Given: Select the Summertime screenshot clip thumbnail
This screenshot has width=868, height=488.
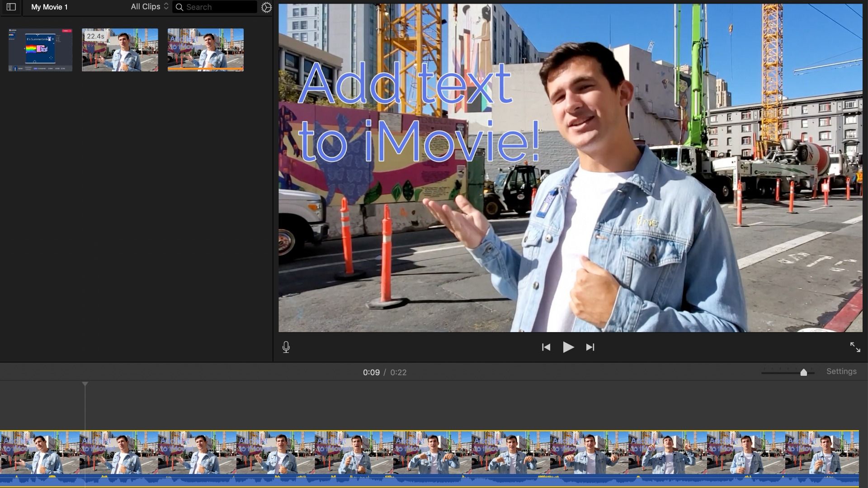Looking at the screenshot, I should pos(40,50).
